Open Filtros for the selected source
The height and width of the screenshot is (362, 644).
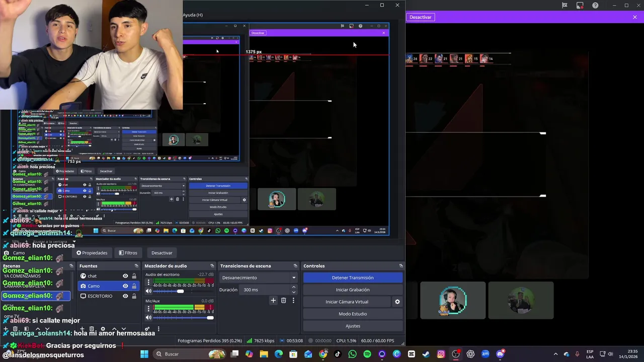point(128,253)
